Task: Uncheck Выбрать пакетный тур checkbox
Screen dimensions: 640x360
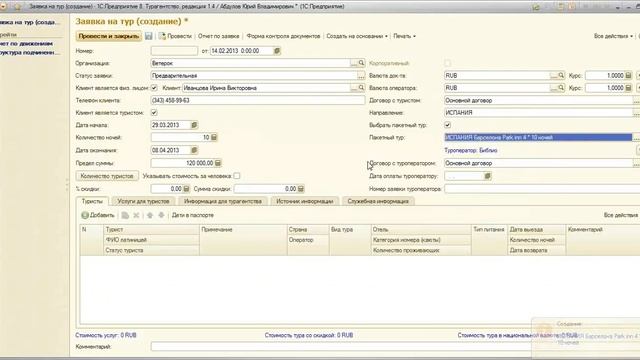Action: click(447, 125)
